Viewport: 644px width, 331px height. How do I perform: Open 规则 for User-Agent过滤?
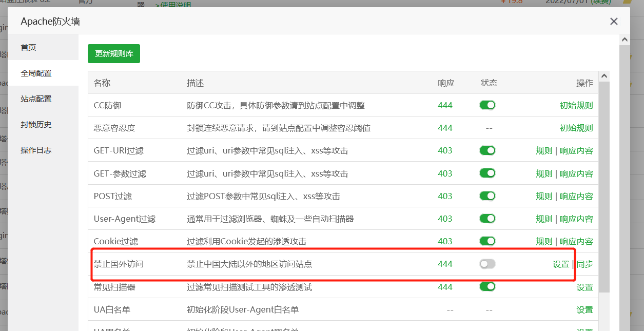point(544,219)
